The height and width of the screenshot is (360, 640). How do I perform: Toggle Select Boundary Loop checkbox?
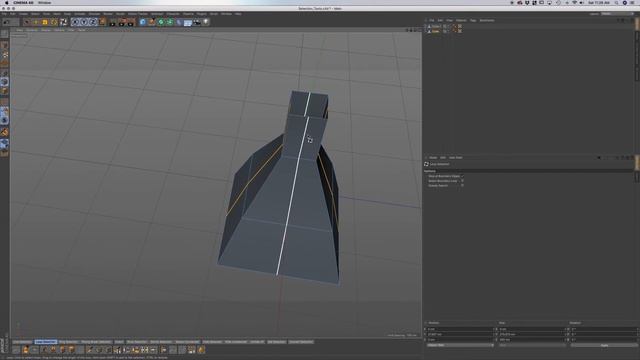click(462, 181)
